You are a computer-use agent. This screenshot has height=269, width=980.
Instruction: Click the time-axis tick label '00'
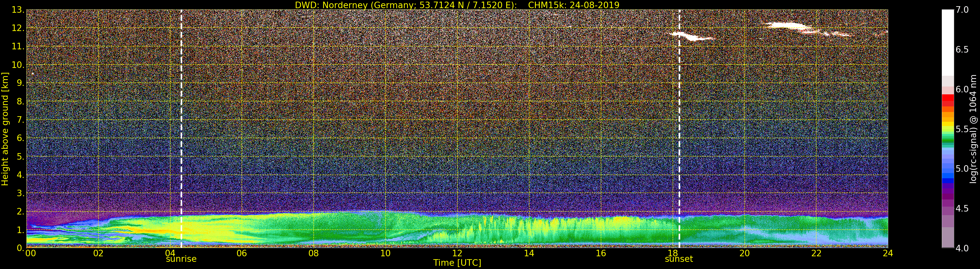(30, 254)
